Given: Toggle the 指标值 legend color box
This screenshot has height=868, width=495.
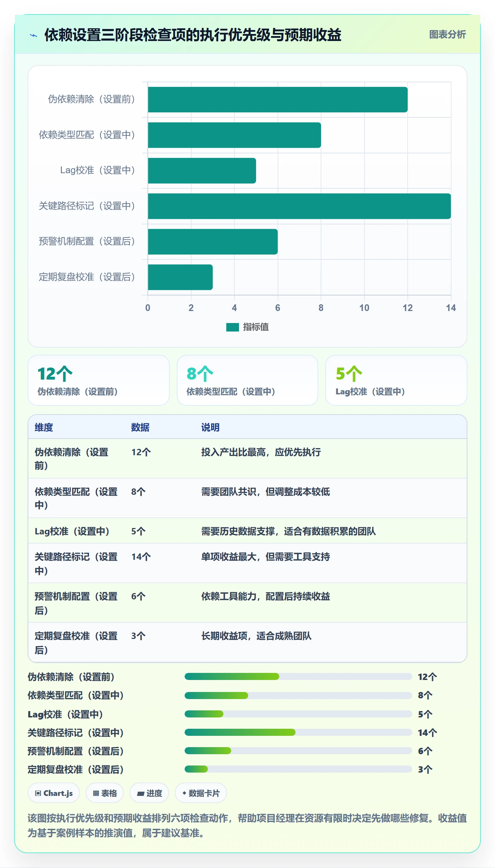Looking at the screenshot, I should [233, 327].
